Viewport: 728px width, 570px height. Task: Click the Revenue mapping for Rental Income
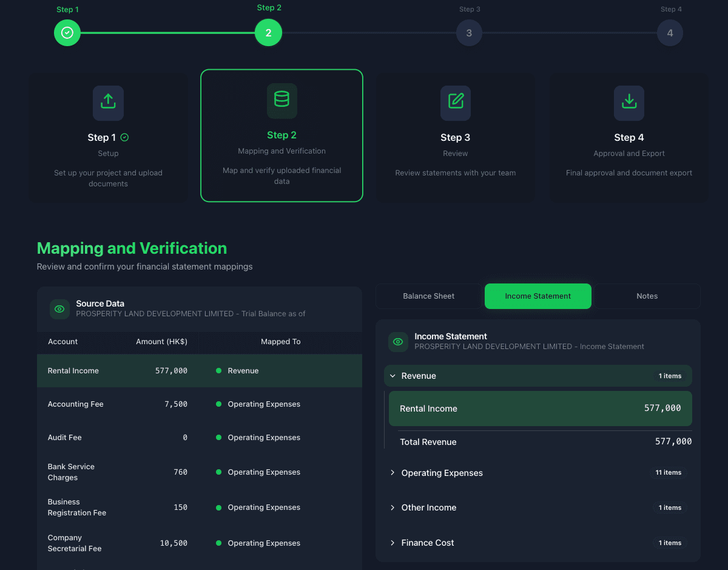pos(237,371)
